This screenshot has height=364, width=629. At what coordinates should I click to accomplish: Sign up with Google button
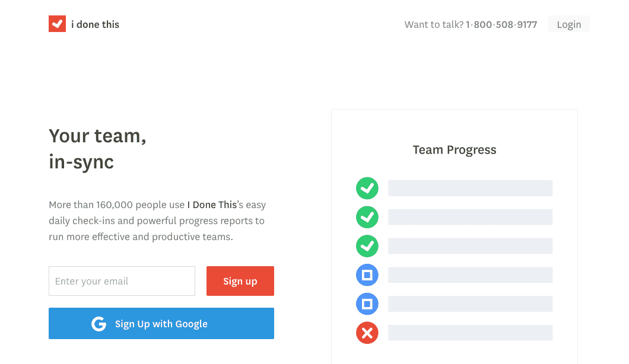(161, 324)
